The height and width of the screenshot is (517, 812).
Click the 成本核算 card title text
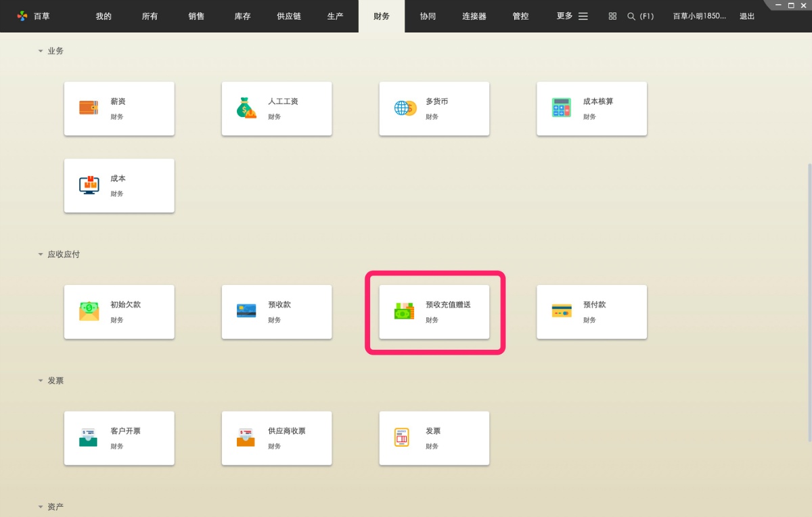pyautogui.click(x=598, y=102)
